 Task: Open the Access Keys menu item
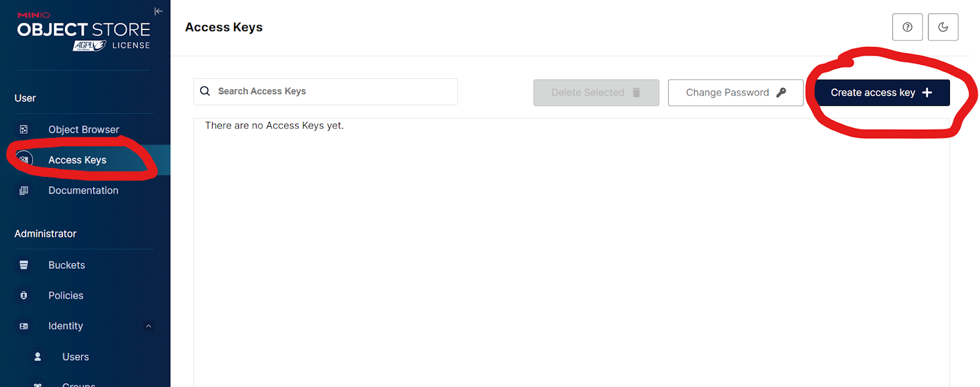pyautogui.click(x=77, y=160)
